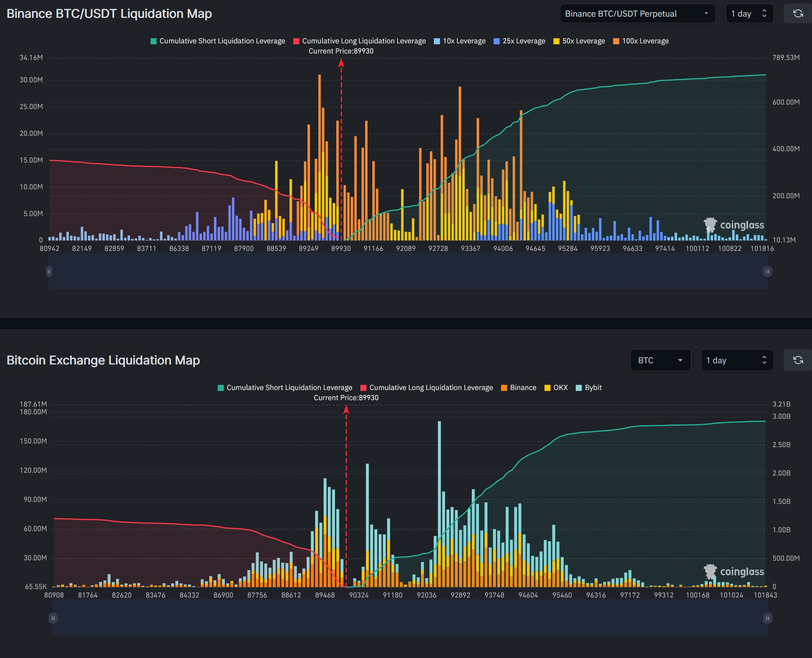Click coinglass logo watermark in top chart
Image resolution: width=812 pixels, height=658 pixels.
coord(734,225)
